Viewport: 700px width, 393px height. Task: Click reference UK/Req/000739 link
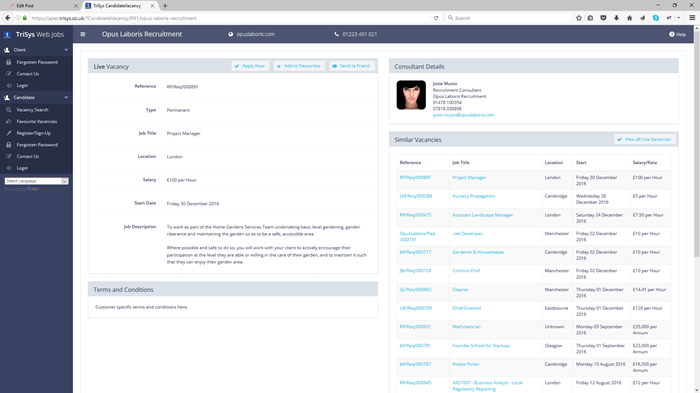click(416, 308)
